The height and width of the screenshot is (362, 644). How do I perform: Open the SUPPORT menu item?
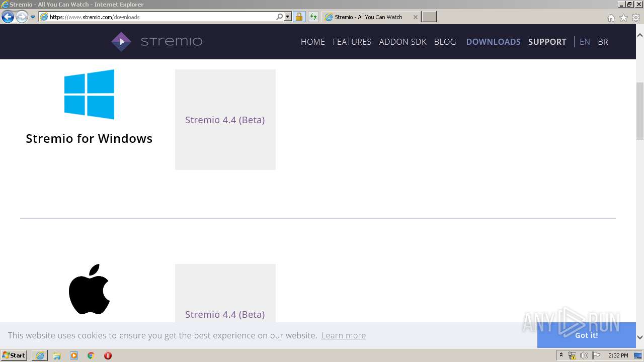tap(547, 42)
